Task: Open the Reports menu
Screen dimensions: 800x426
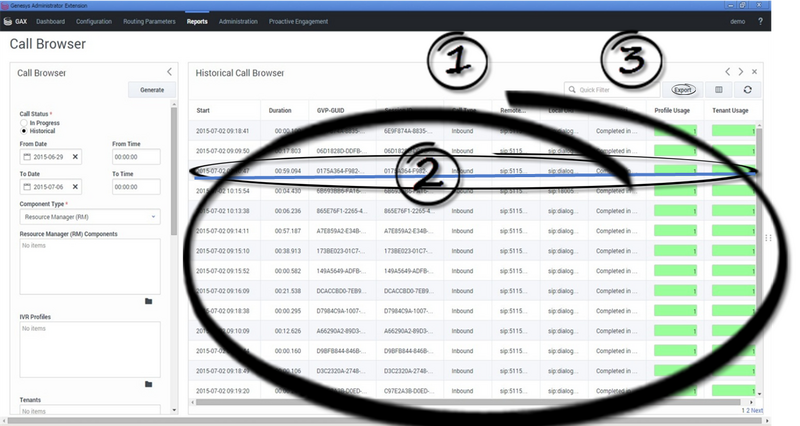Action: pyautogui.click(x=197, y=21)
